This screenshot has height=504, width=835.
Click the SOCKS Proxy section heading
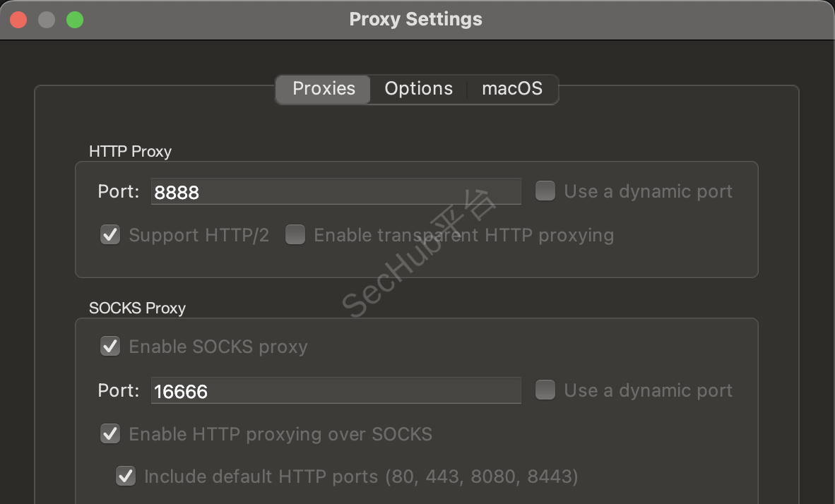tap(137, 308)
